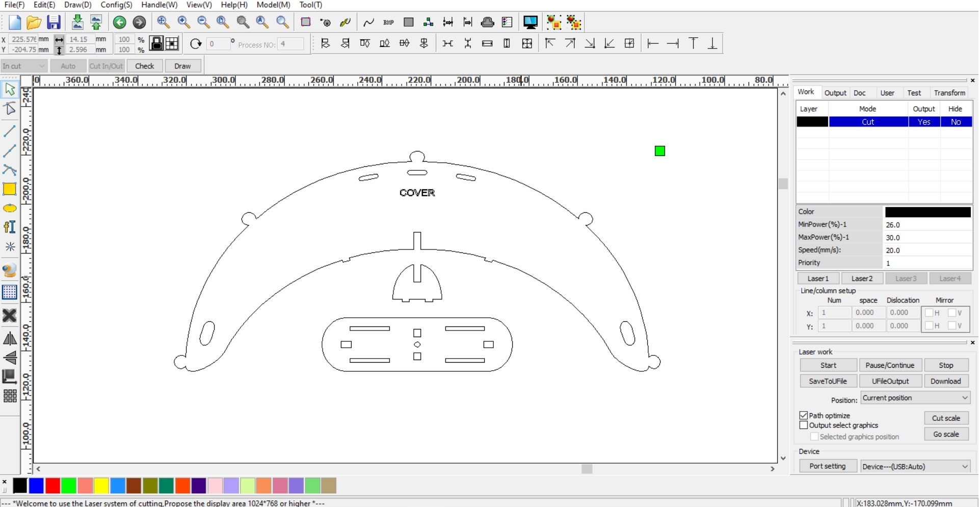Click the black Color bar in layer properties

[928, 212]
